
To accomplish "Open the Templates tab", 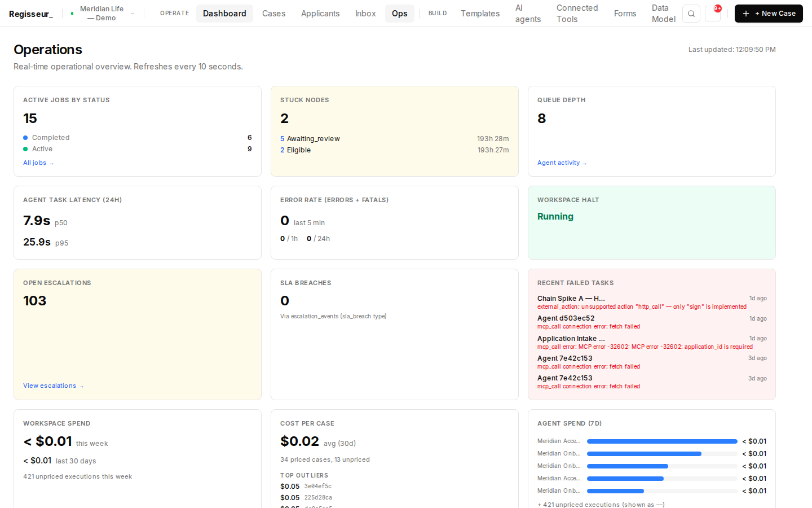I will click(x=480, y=14).
